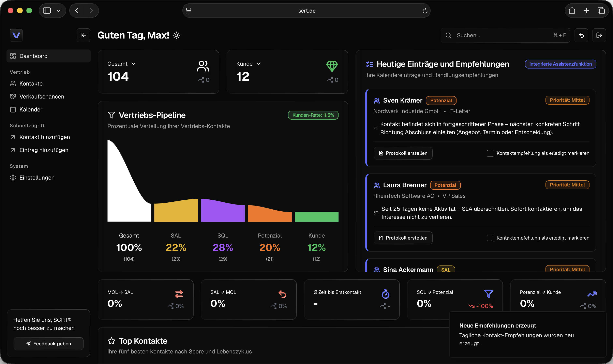
Task: Collapse the sidebar with the arrow icon
Action: (83, 35)
